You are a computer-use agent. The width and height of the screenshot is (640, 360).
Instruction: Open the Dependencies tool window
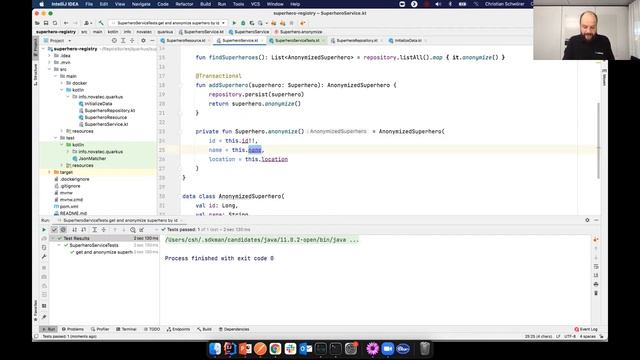[234, 329]
